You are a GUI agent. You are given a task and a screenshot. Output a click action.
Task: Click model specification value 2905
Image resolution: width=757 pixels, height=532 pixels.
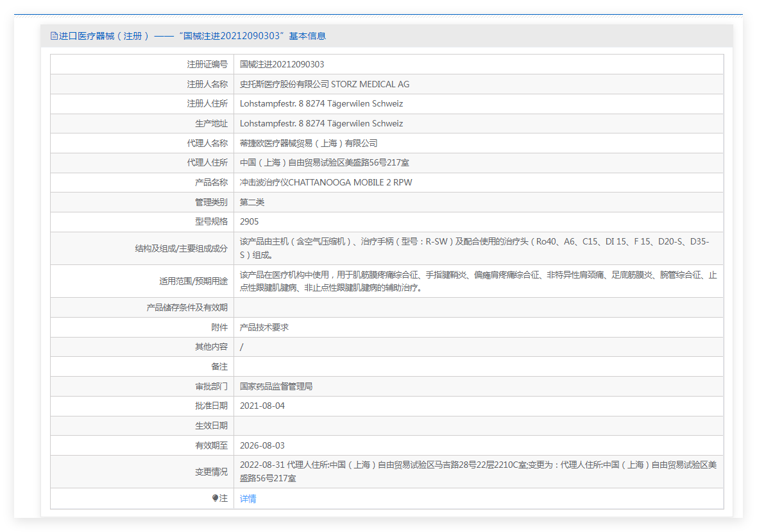249,221
